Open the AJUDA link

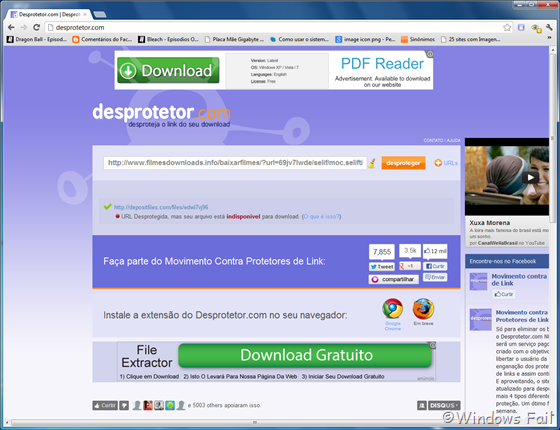[x=454, y=140]
